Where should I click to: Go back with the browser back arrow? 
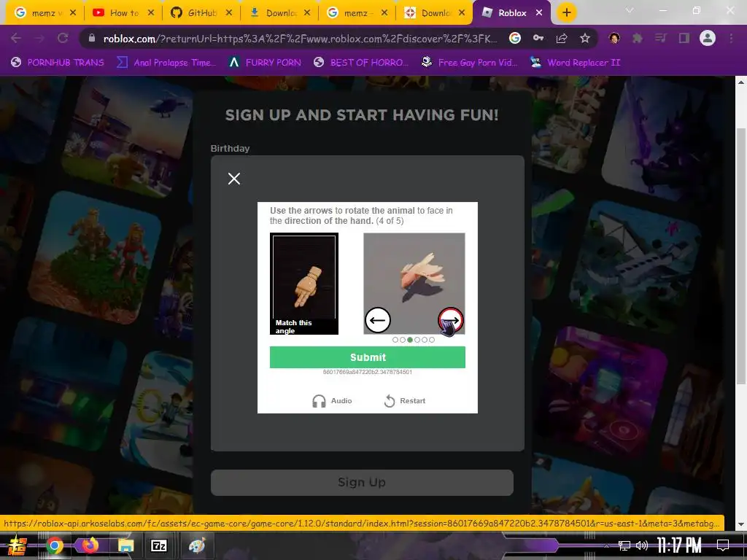pos(16,38)
